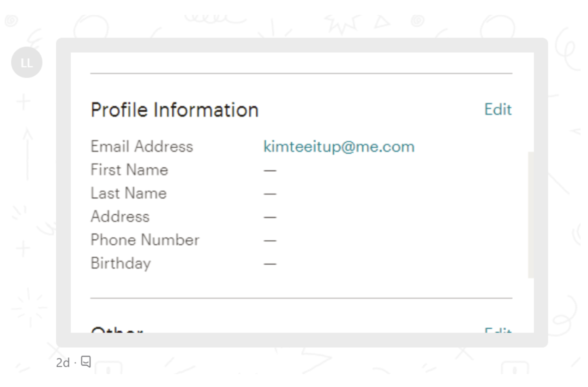Click the vertical scrollbar thumb
The image size is (588, 387).
coord(531,215)
